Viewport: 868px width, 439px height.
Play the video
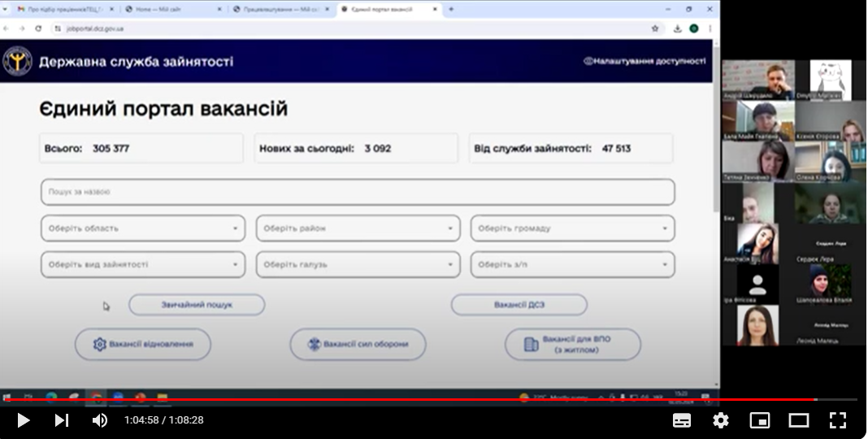[x=24, y=420]
